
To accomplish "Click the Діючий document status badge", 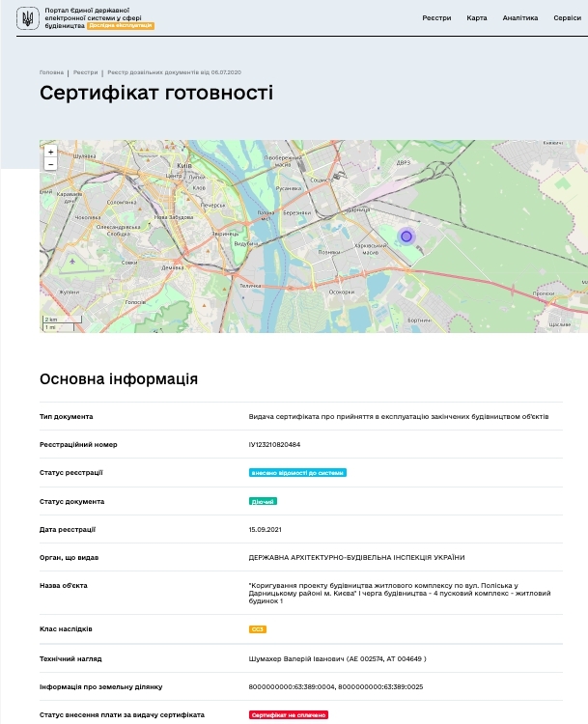I will point(263,501).
